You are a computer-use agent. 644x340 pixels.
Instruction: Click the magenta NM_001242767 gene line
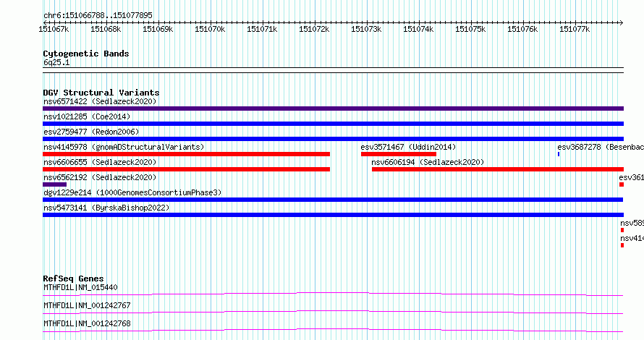tap(333, 312)
